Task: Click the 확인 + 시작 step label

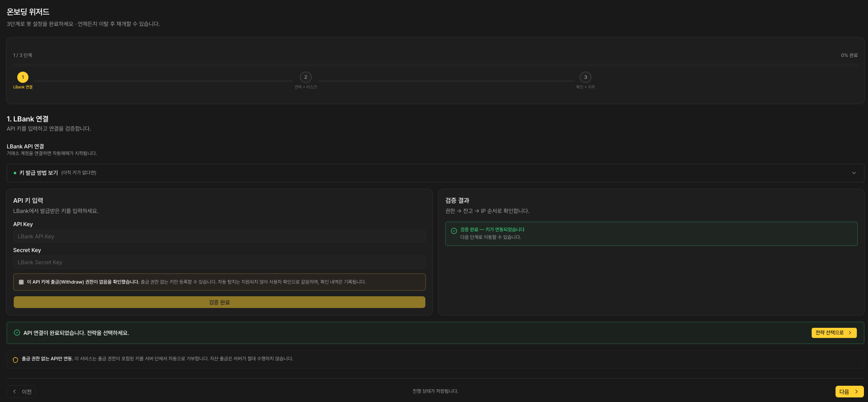Action: [x=585, y=87]
